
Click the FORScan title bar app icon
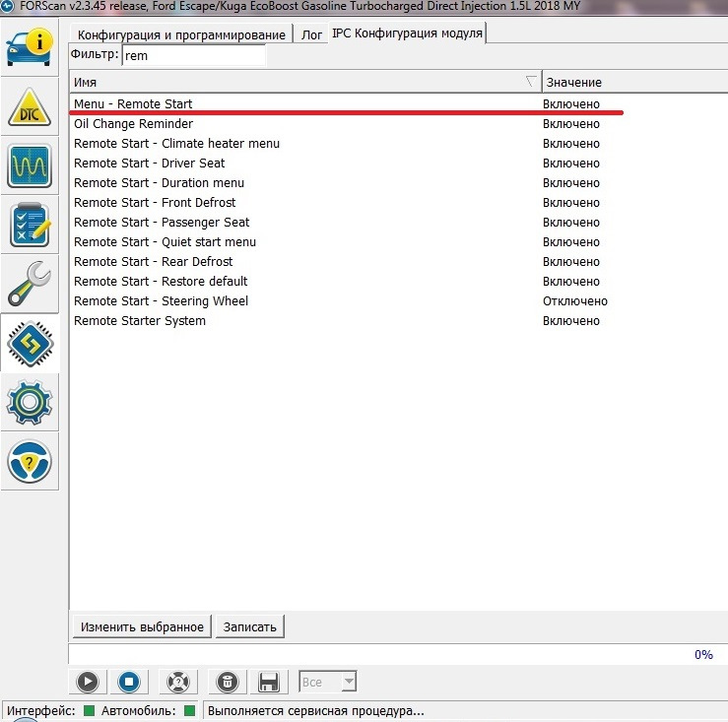pos(7,6)
